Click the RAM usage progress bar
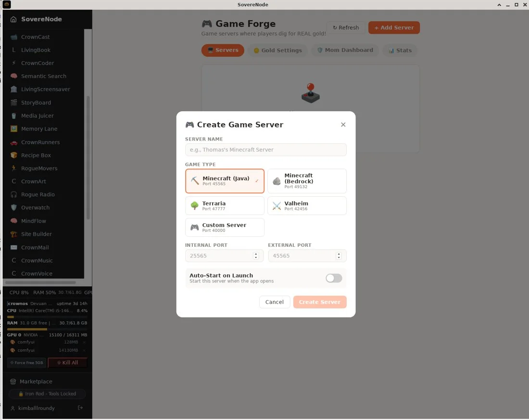 point(47,329)
